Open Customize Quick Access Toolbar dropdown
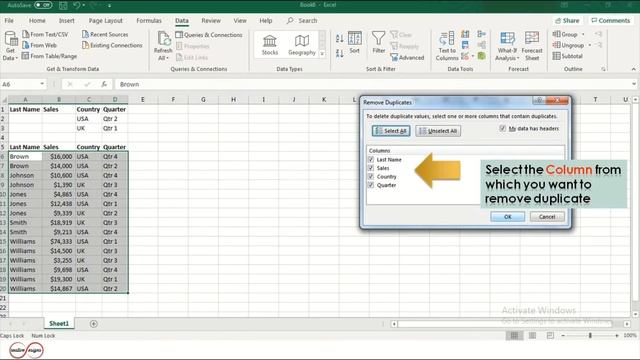Screen dimensions: 640x360 point(109,5)
